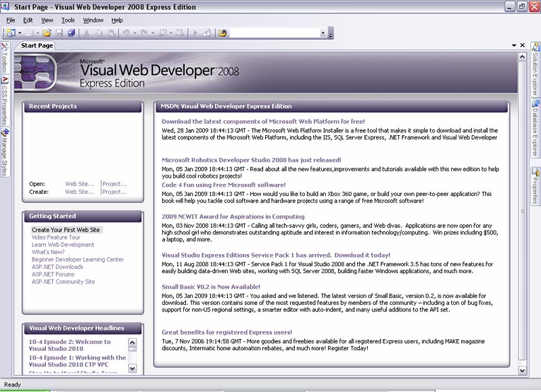This screenshot has height=392, width=541.
Task: Click Create Web Site link
Action: 79,192
